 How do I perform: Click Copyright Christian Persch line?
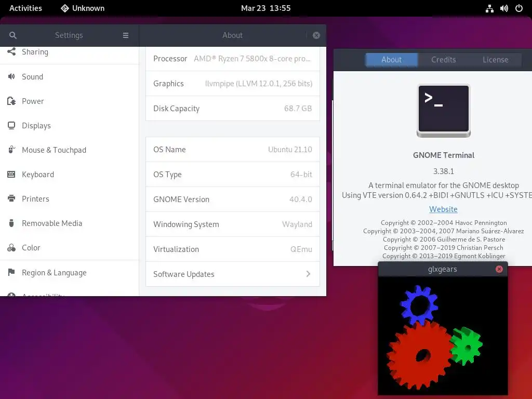[x=444, y=248]
